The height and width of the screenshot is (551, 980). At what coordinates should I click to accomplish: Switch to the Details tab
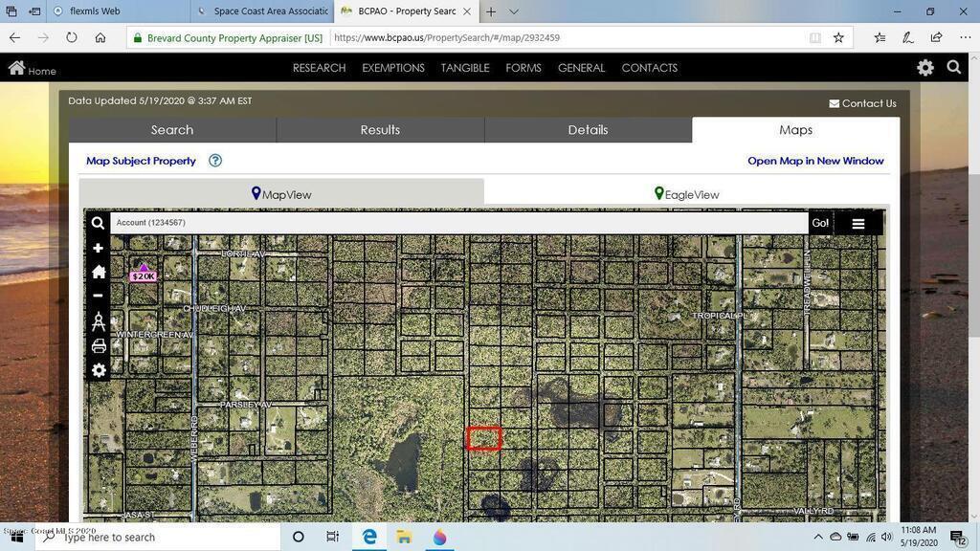point(588,130)
